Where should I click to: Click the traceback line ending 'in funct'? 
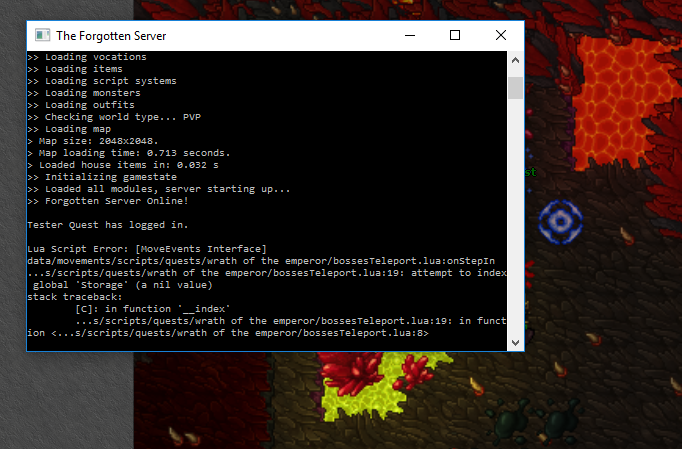pyautogui.click(x=291, y=321)
